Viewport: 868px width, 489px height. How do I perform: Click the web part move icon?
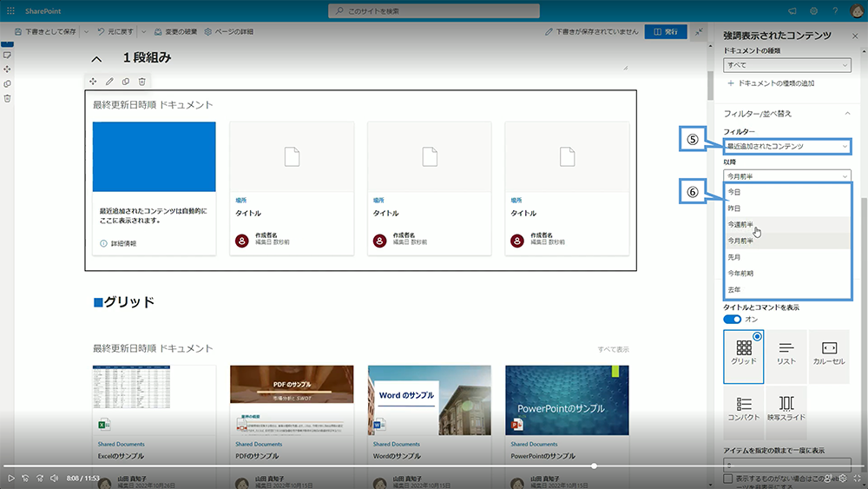pos(93,82)
